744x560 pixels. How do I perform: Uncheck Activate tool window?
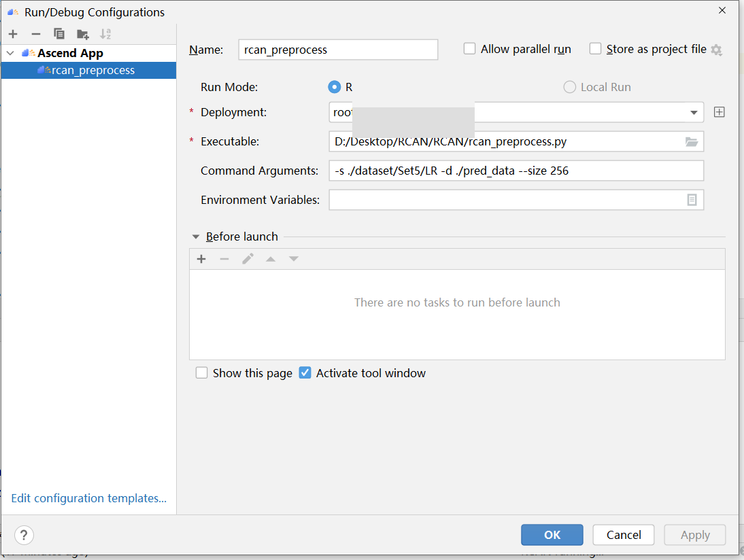tap(305, 373)
